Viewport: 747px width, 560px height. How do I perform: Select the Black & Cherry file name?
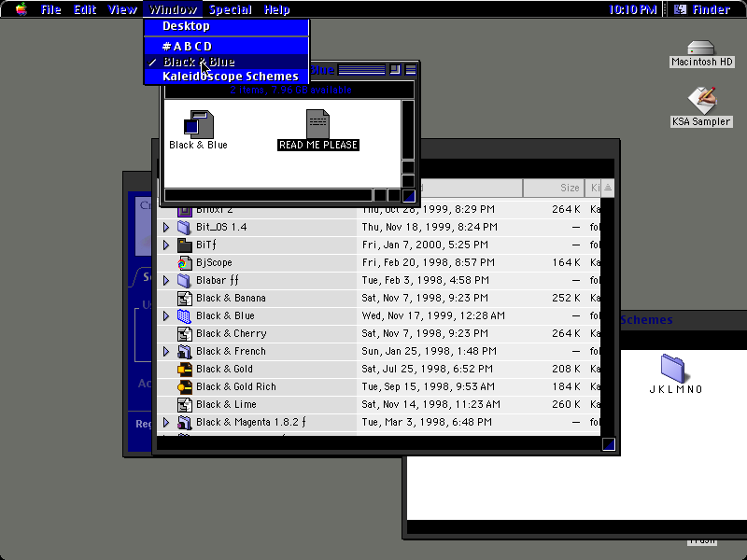tap(231, 333)
